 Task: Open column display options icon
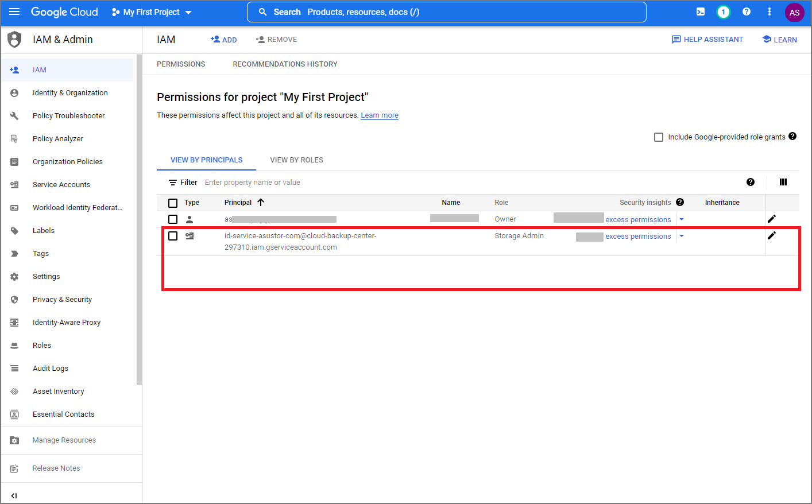783,182
